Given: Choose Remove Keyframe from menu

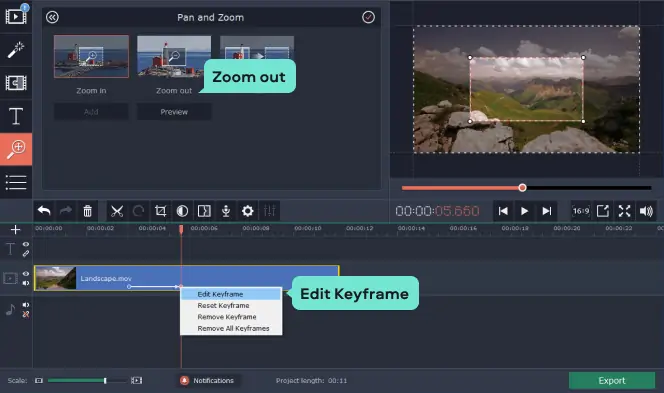Looking at the screenshot, I should point(231,317).
